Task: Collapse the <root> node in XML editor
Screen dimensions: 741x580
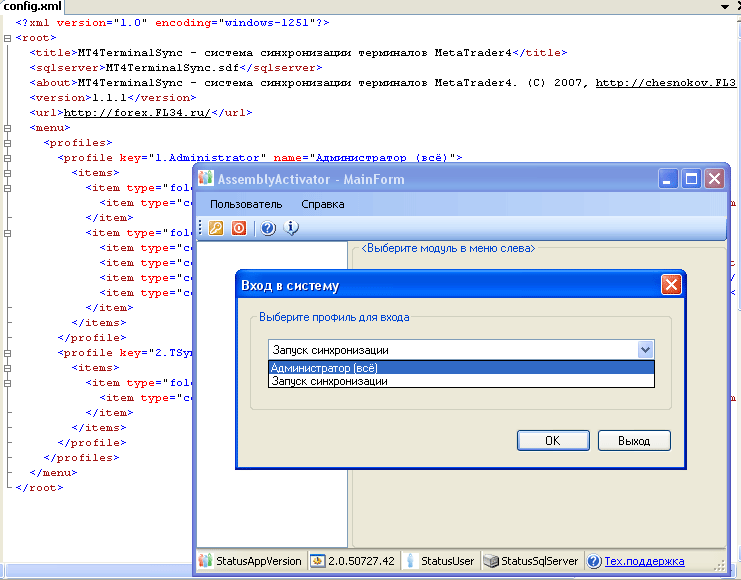Action: click(x=7, y=38)
